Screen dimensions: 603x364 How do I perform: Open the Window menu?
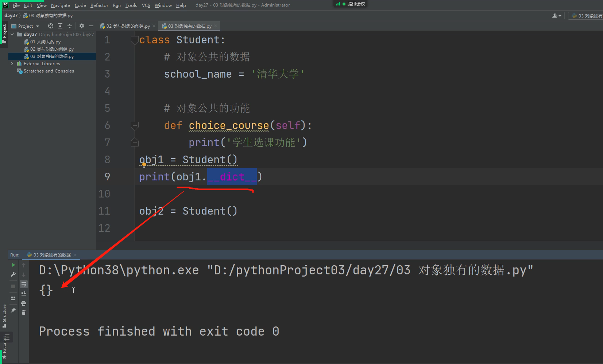click(x=163, y=5)
